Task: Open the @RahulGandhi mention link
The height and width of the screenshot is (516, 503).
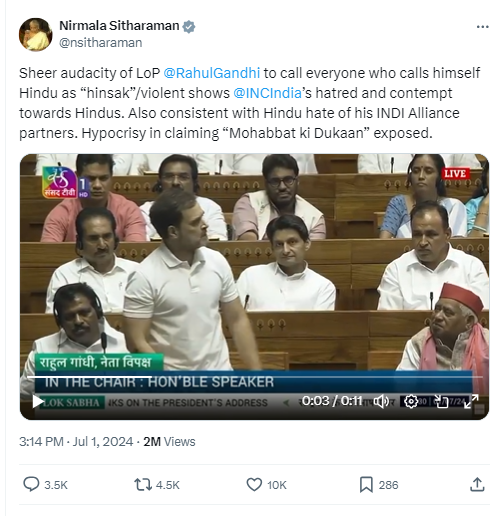Action: tap(212, 73)
